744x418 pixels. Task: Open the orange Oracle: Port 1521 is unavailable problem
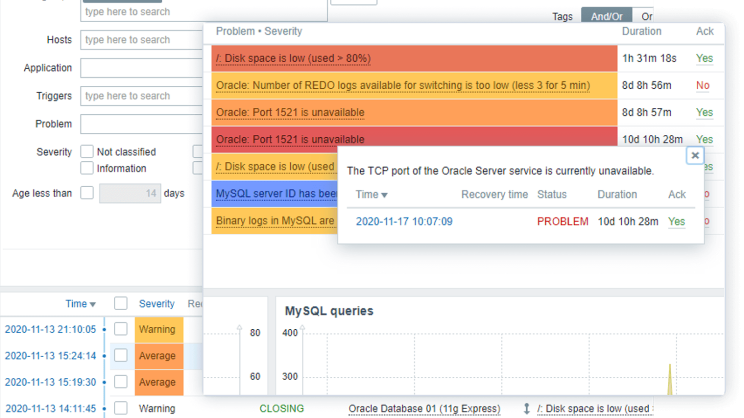click(x=290, y=112)
